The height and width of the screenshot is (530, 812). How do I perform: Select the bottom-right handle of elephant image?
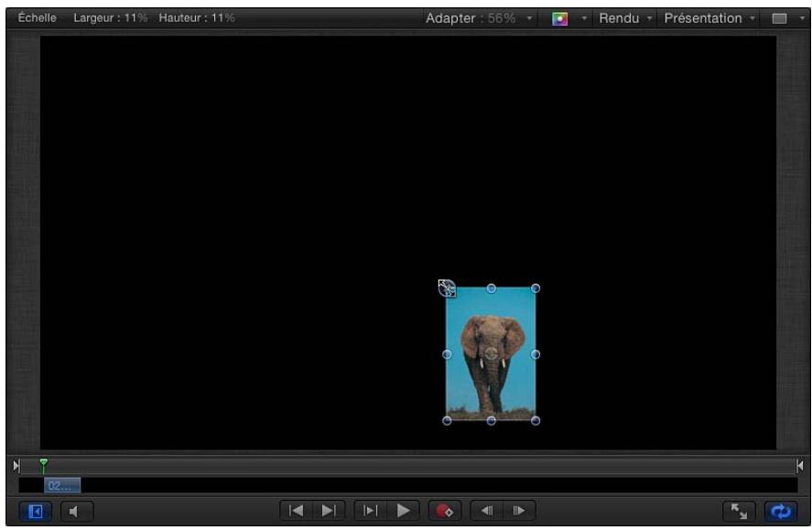tap(536, 421)
